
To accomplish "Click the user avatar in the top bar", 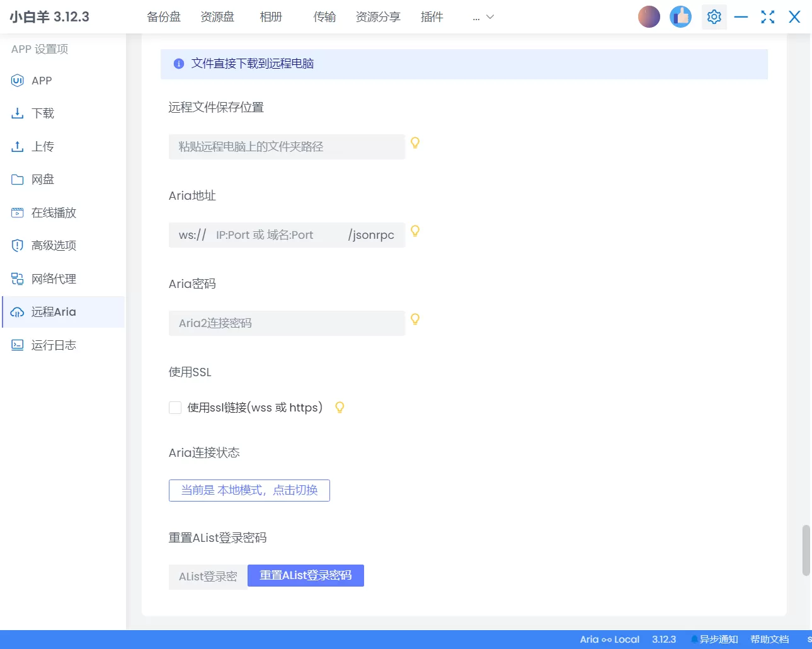I will [649, 16].
